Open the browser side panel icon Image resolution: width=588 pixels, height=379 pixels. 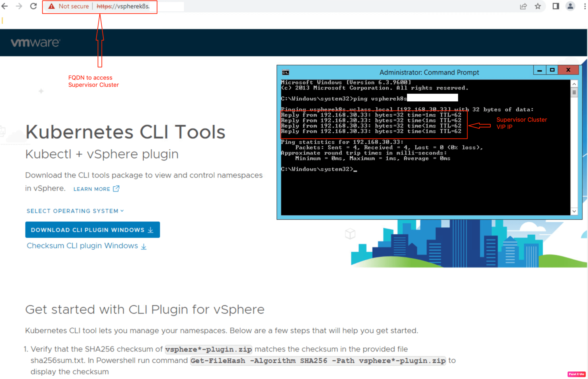[x=556, y=6]
